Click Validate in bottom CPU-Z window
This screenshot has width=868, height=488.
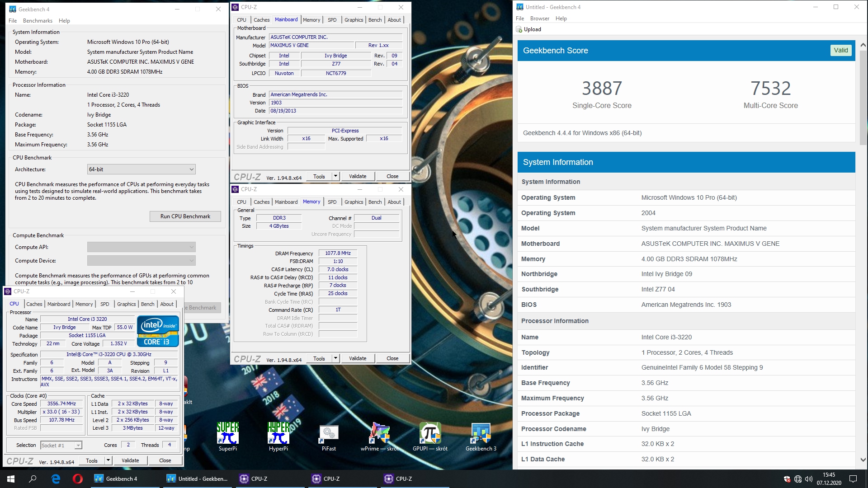click(130, 460)
